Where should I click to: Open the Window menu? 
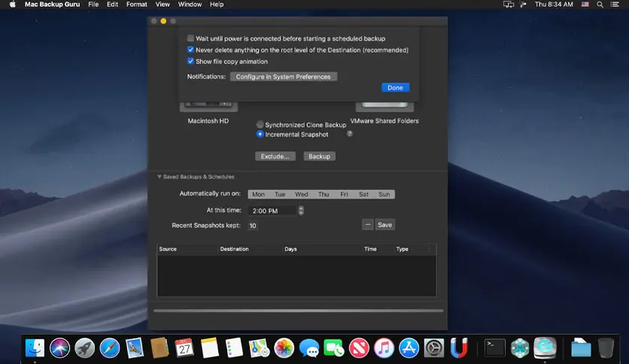[190, 5]
